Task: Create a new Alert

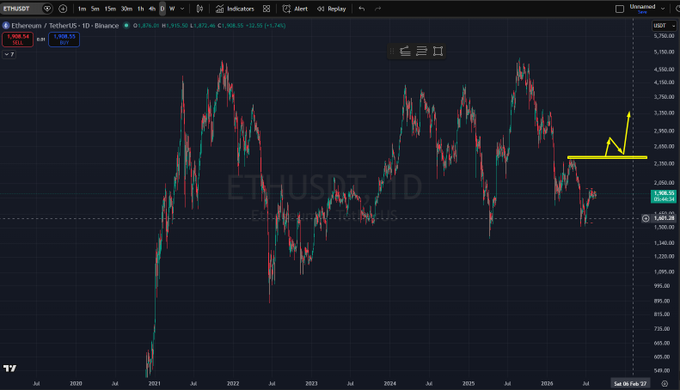Action: pos(295,9)
